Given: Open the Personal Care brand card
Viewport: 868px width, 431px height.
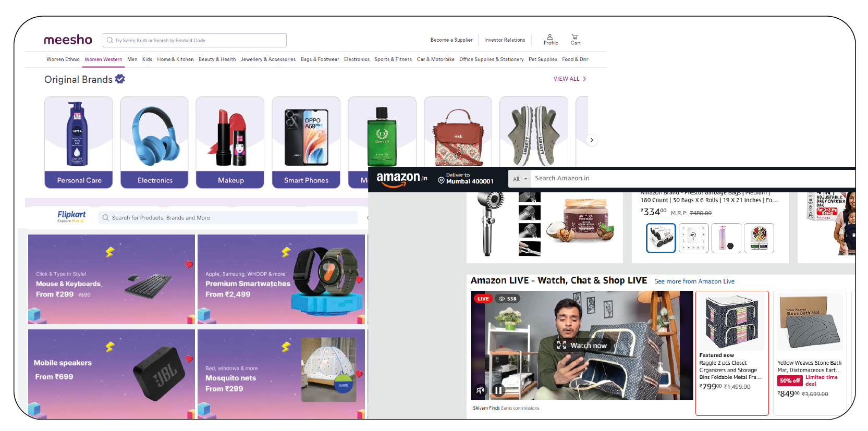Looking at the screenshot, I should tap(79, 142).
